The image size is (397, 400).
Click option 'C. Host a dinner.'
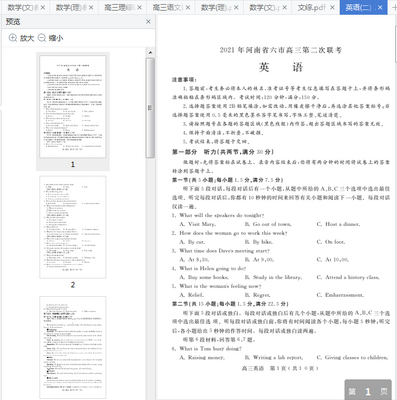(338, 224)
